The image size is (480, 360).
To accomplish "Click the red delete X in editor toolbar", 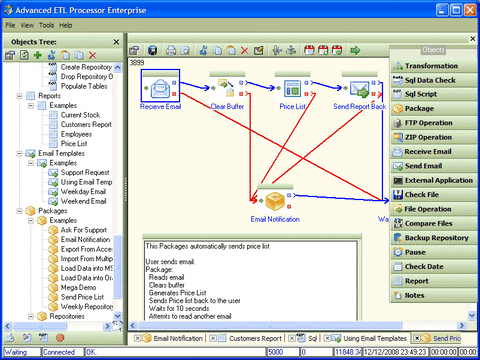I will [245, 51].
